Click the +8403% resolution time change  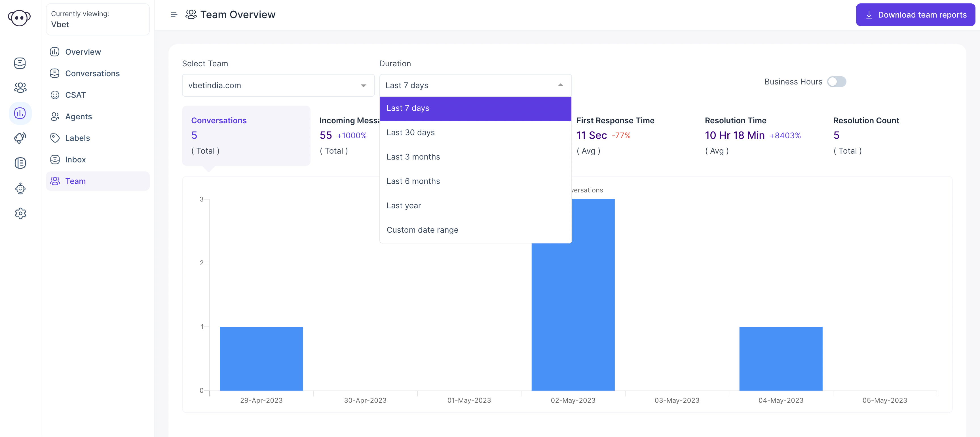pos(785,136)
